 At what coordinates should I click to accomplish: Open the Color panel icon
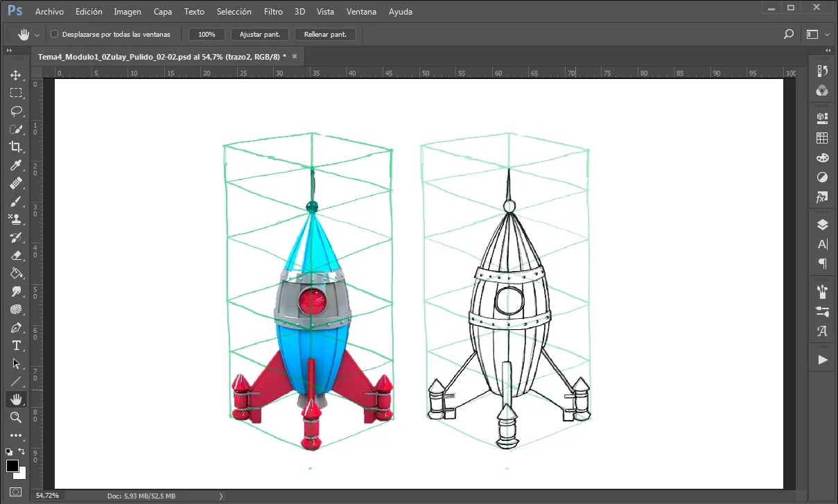pos(823,90)
